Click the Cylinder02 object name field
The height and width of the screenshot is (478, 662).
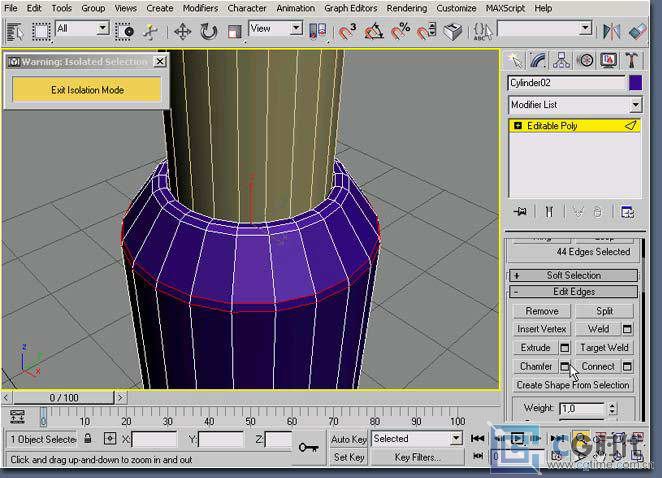567,83
